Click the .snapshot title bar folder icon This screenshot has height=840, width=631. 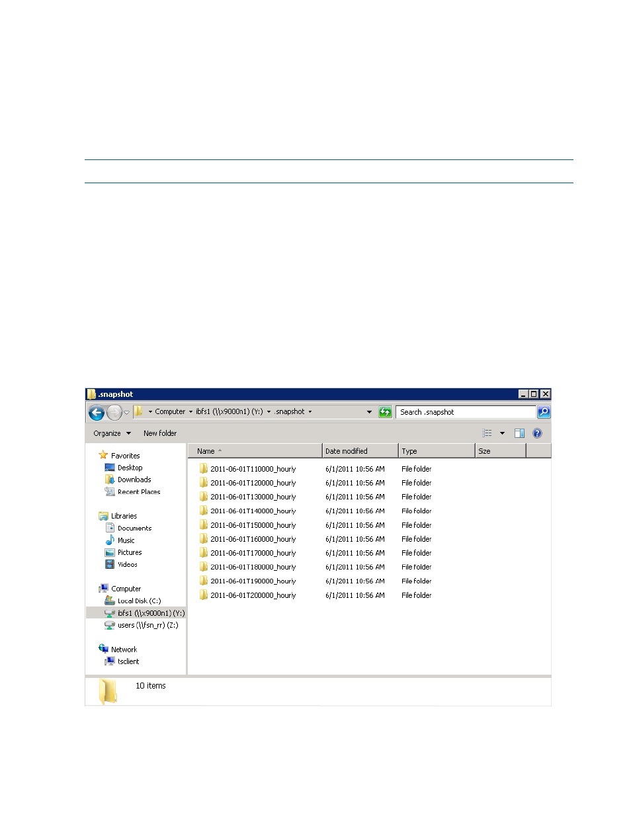[x=91, y=394]
